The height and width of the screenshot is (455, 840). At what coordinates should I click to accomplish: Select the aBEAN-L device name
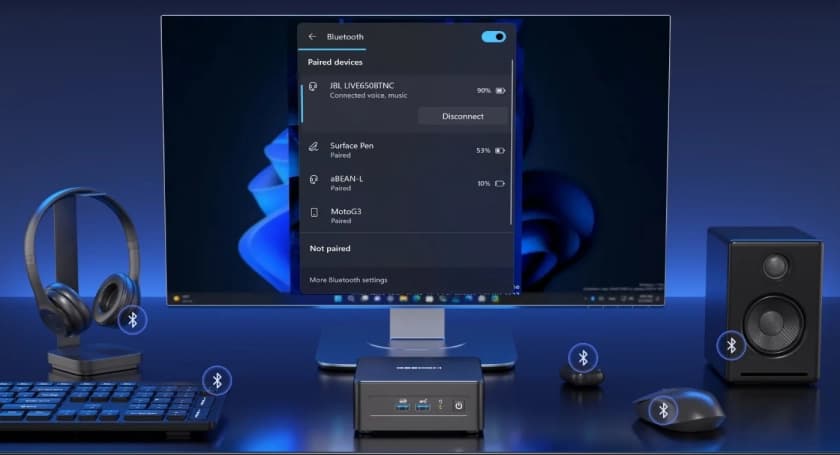coord(346,178)
